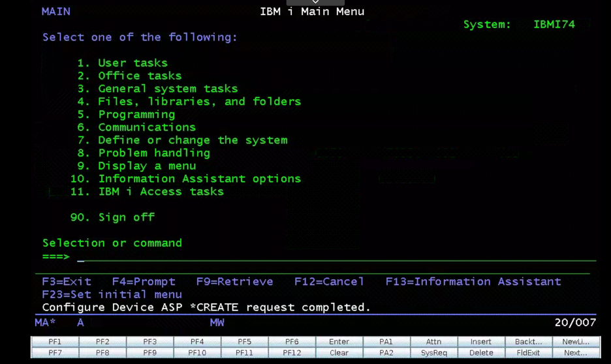Click the PF6 key button
611x364 pixels.
click(292, 341)
